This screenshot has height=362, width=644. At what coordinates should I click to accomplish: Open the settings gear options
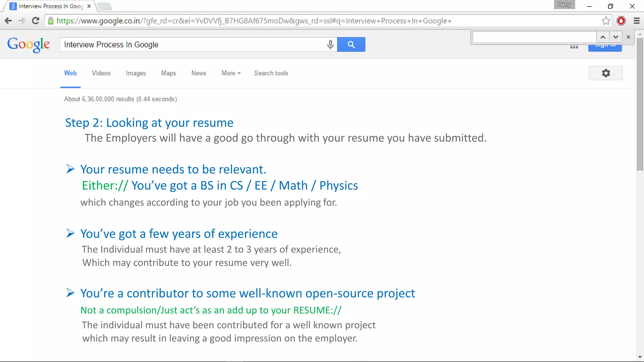coord(606,73)
